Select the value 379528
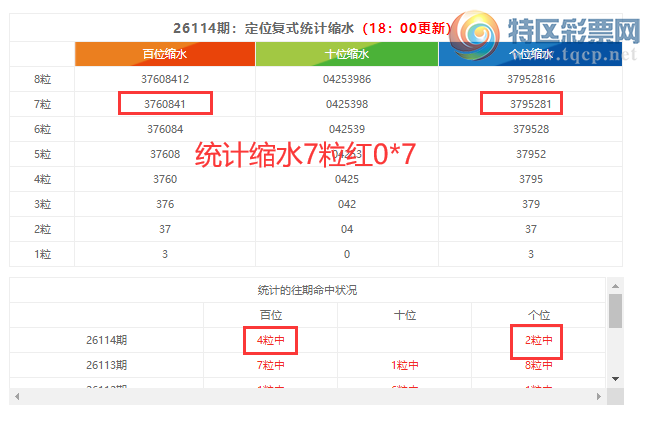Viewport: 650px width, 425px height. tap(531, 129)
